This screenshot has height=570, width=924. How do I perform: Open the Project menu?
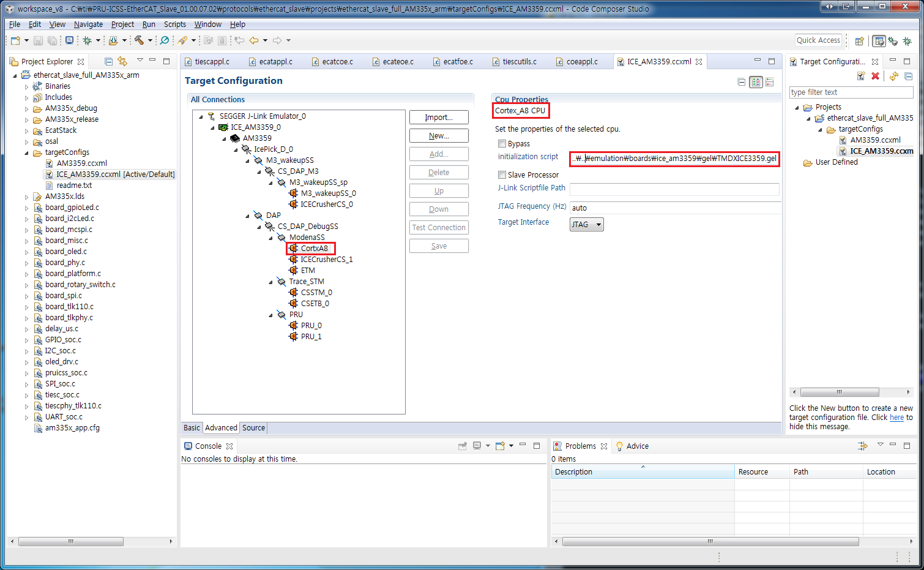coord(122,24)
